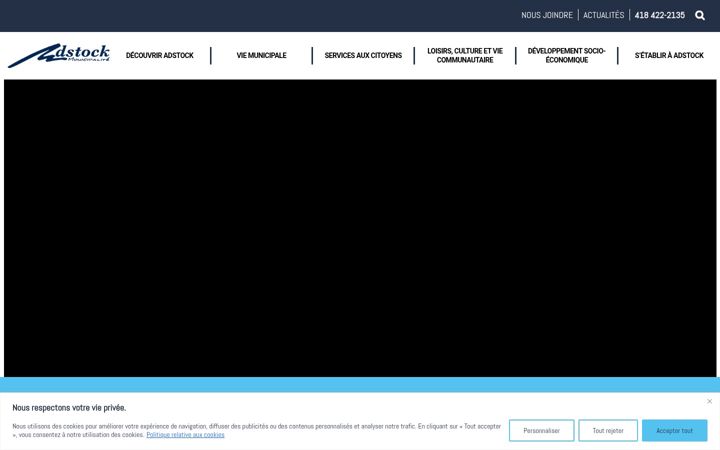
Task: Go to Nous joindre page
Action: [x=547, y=15]
